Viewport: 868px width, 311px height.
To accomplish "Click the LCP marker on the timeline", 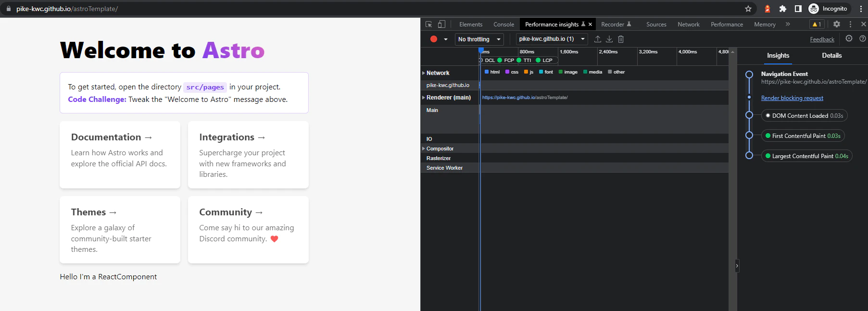I will tap(544, 61).
